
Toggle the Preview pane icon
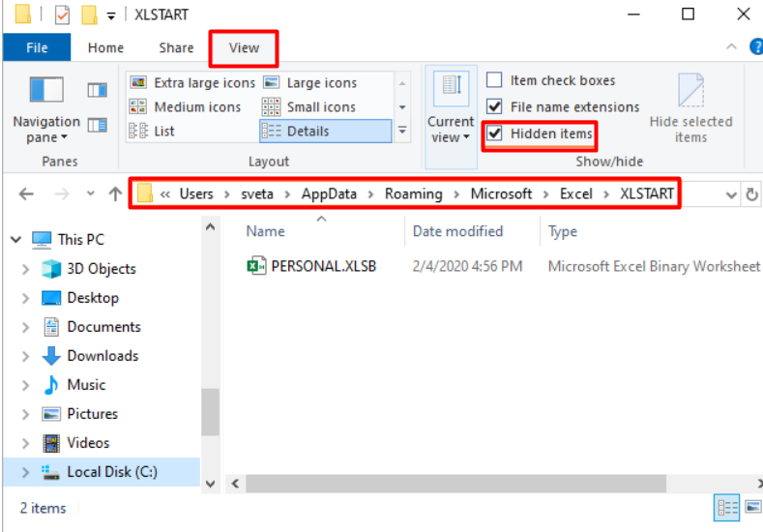coord(98,90)
